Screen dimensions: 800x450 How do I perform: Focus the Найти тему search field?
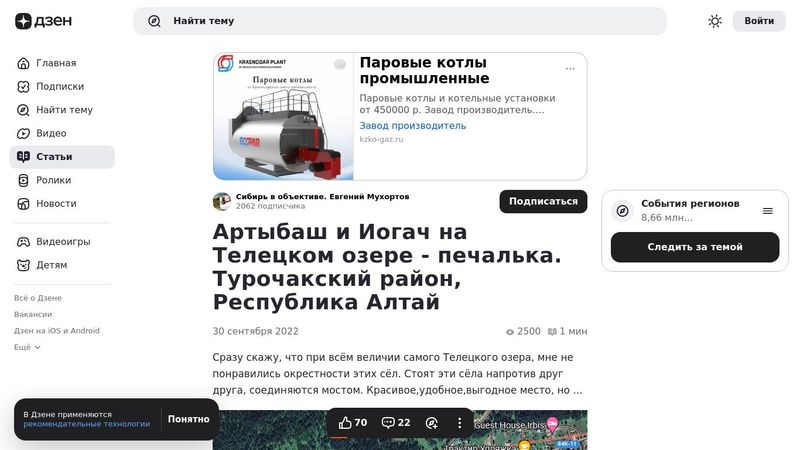click(400, 21)
